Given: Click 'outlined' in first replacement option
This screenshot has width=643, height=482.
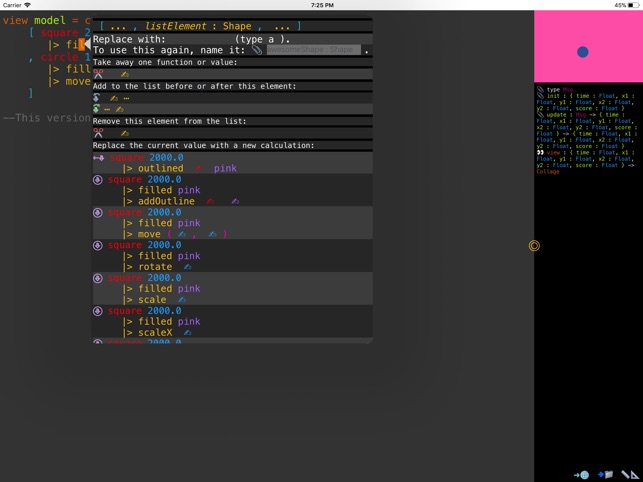Looking at the screenshot, I should (x=160, y=168).
